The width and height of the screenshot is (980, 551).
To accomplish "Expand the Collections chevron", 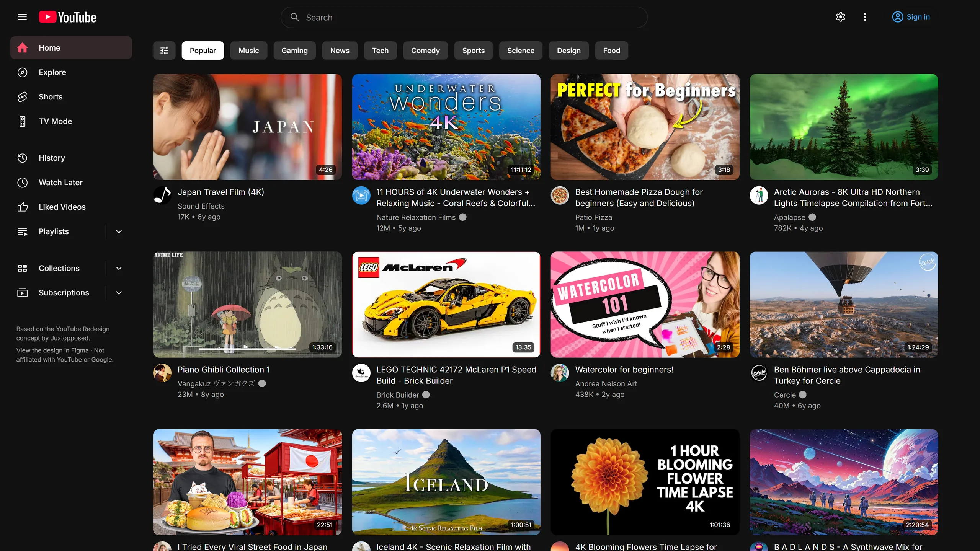I will coord(119,268).
